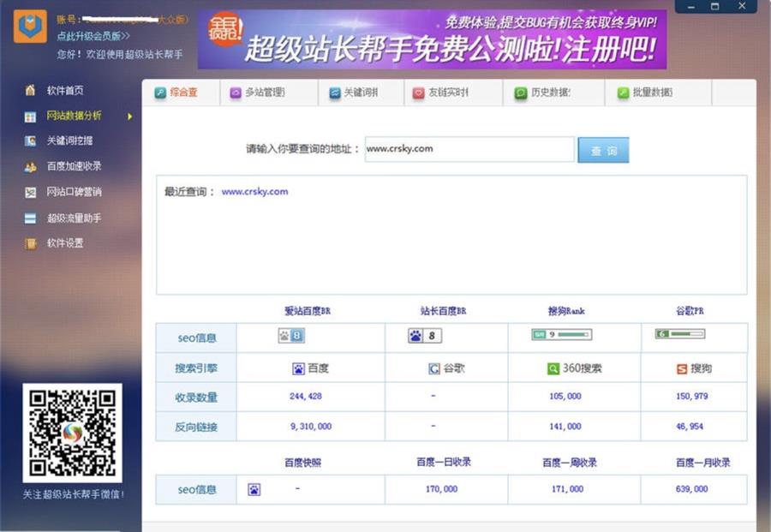This screenshot has height=532, width=771.
Task: Switch to the 多站管理 tab
Action: point(268,93)
